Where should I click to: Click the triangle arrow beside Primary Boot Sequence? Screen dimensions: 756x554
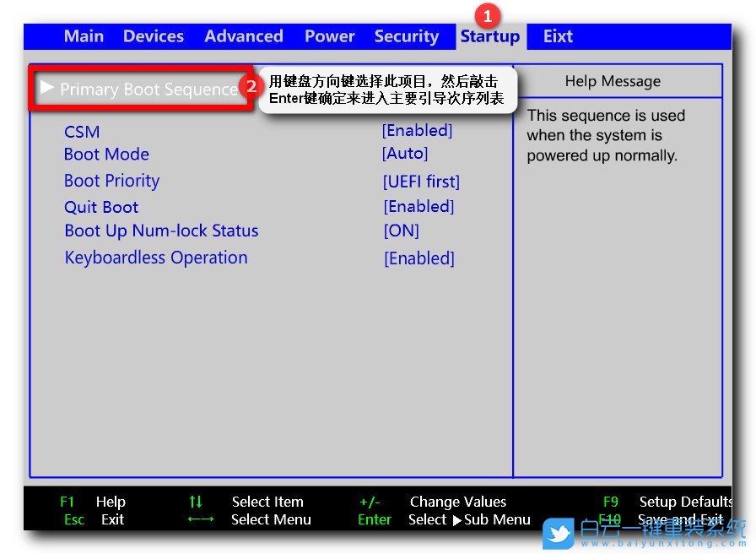coord(47,88)
